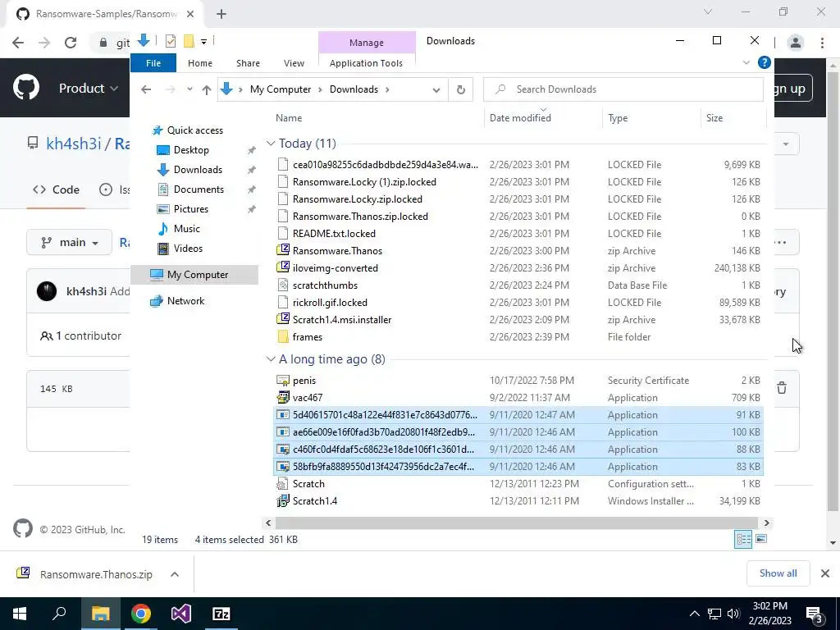Open File Explorer from the taskbar

pos(100,614)
